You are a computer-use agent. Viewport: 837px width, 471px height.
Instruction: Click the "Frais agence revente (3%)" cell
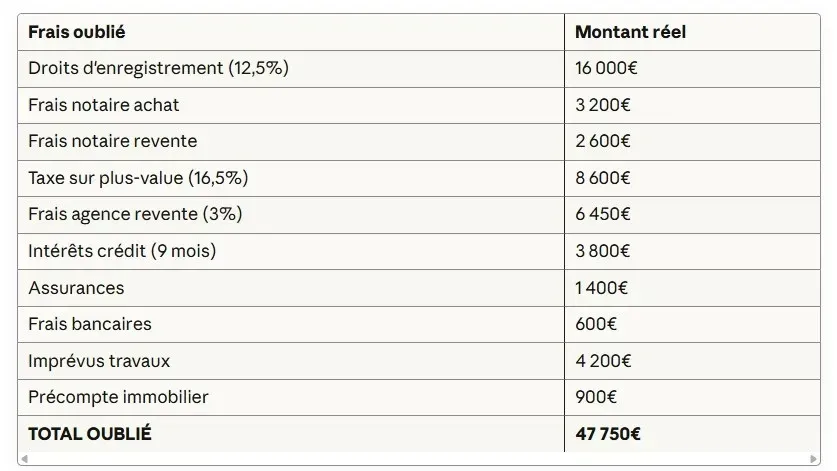(x=135, y=214)
